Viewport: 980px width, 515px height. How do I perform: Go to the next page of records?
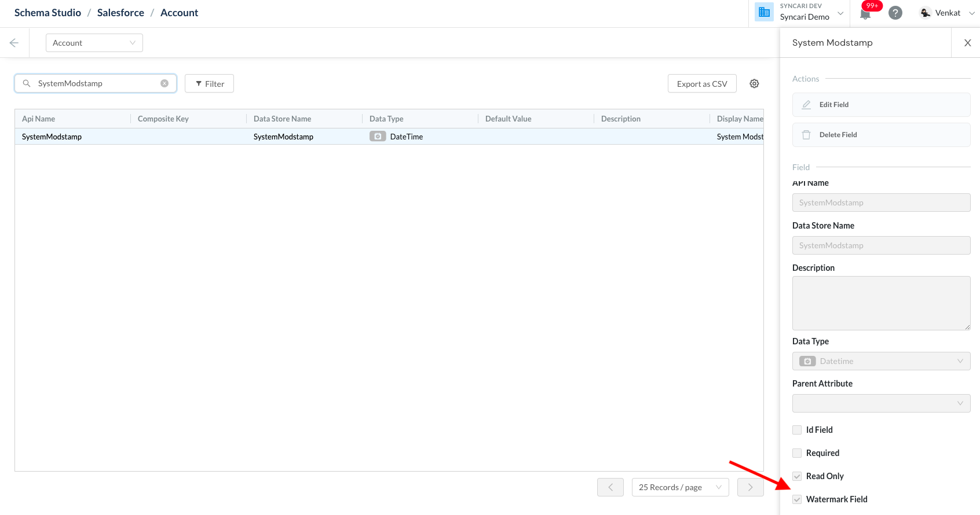coord(751,487)
